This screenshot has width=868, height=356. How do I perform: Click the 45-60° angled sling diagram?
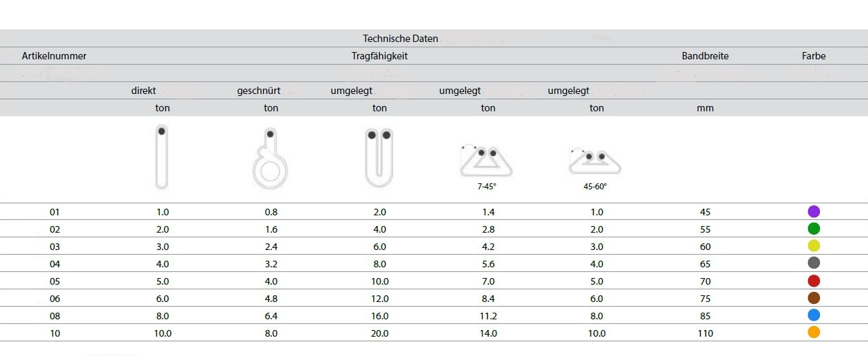(x=595, y=160)
